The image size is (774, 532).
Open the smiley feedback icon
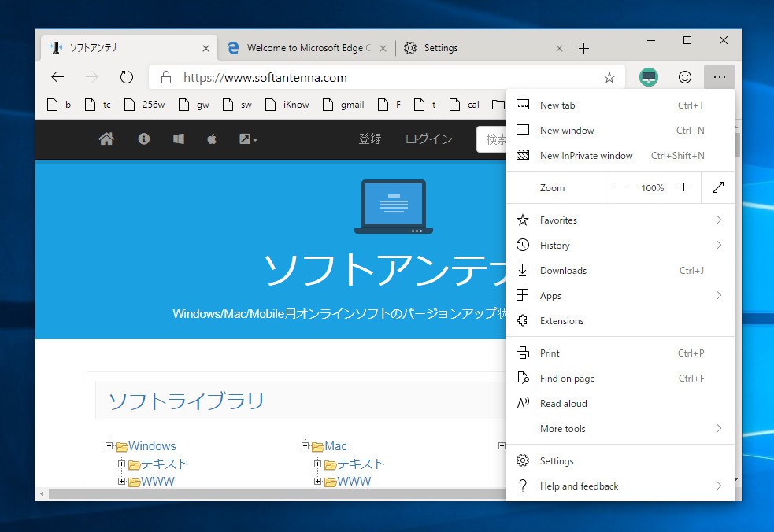(685, 77)
